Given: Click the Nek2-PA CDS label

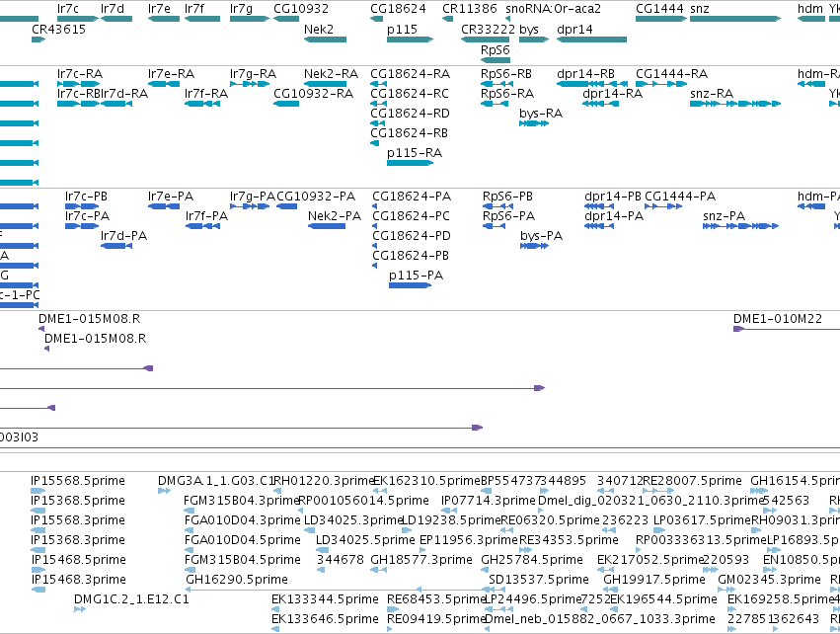Looking at the screenshot, I should (x=335, y=216).
